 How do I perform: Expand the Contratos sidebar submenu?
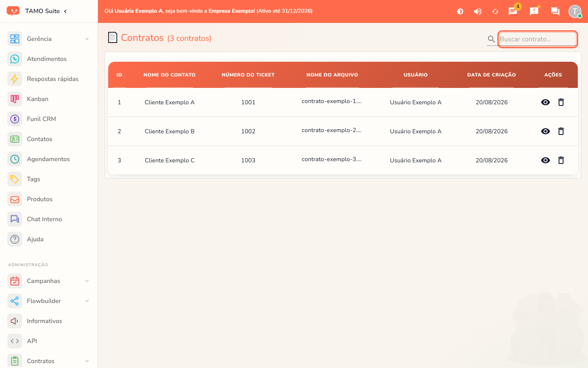49,361
